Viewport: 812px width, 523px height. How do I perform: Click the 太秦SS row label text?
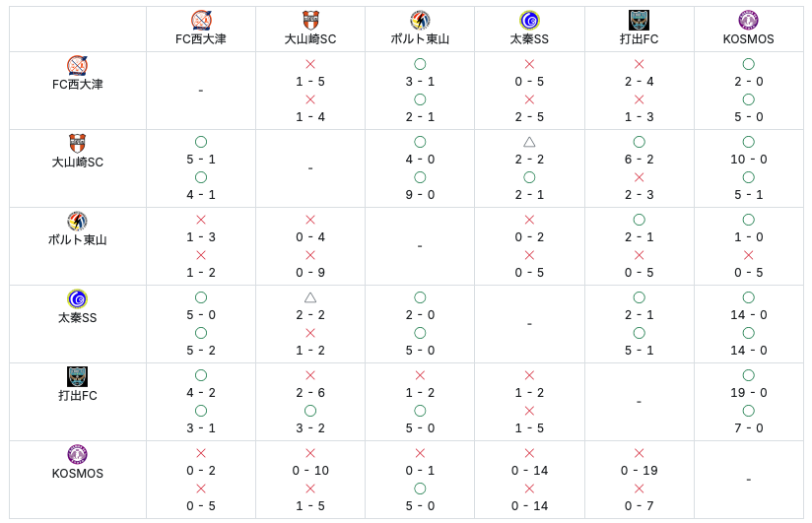tap(77, 318)
